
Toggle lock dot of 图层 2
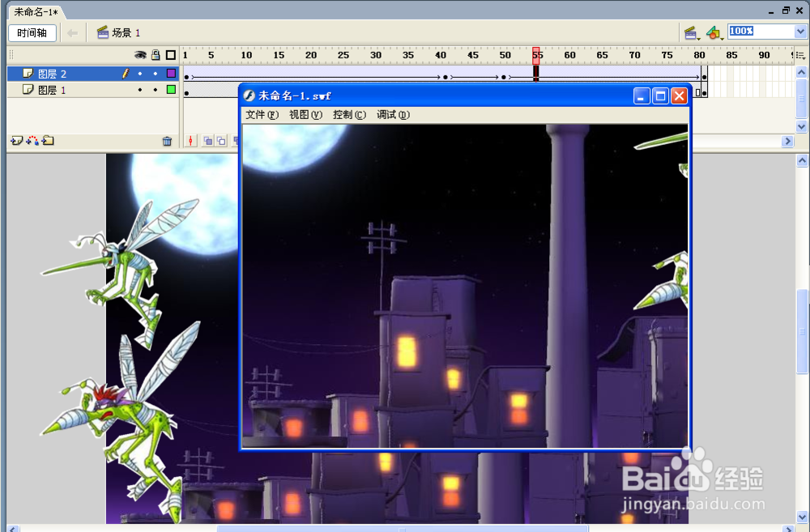[x=156, y=74]
